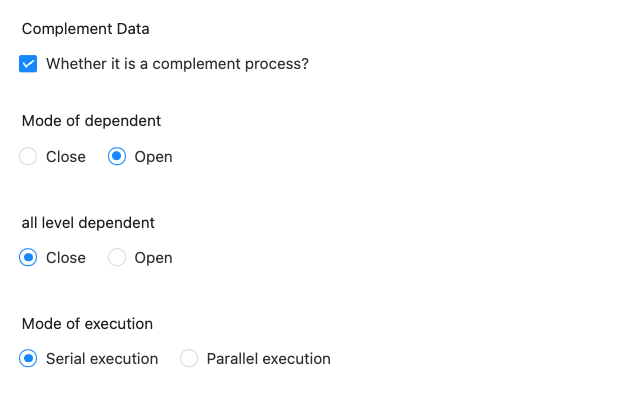Select Open radio under Mode of dependent

(117, 157)
